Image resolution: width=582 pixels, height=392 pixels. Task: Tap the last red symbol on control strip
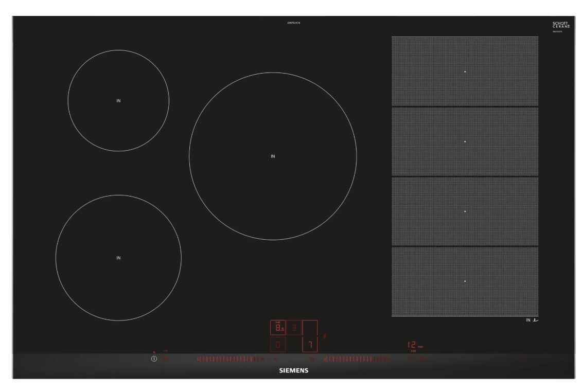point(422,359)
